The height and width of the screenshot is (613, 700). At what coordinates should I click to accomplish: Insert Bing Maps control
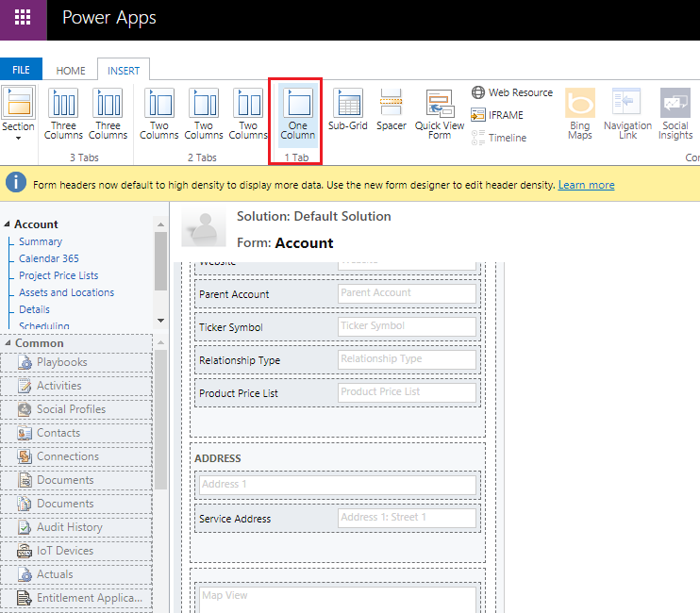(580, 114)
